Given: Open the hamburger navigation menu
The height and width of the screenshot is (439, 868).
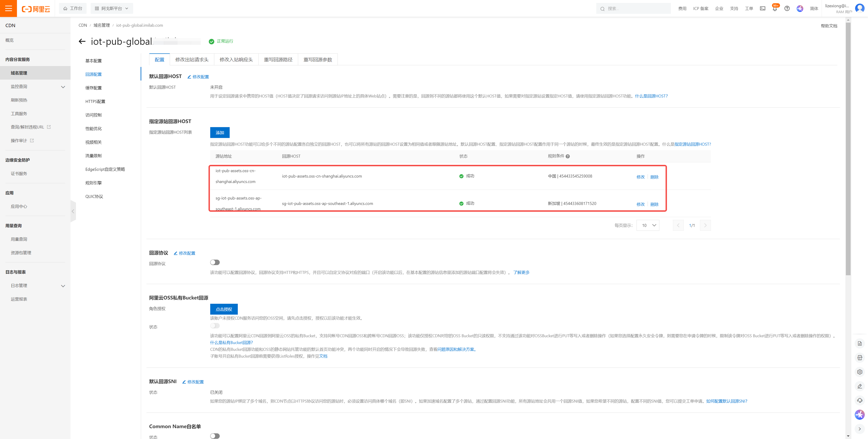Looking at the screenshot, I should 8,8.
